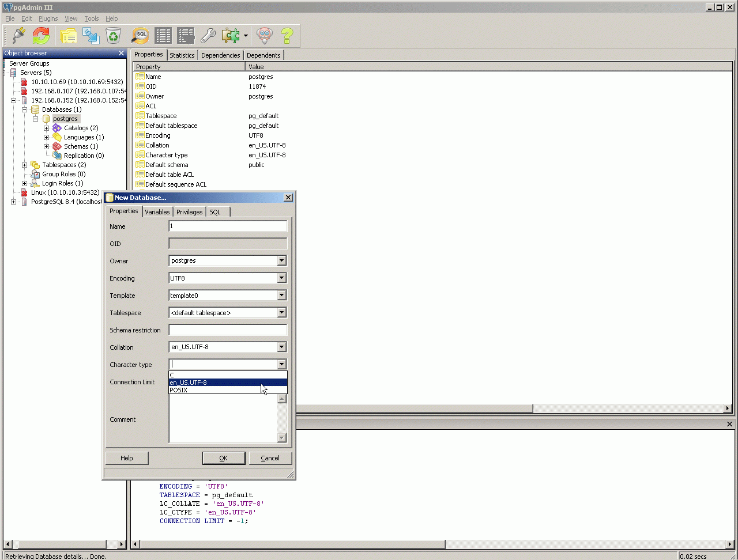Screen dimensions: 738x560
Task: Select the 192.168.0.107 server in tree
Action: [x=78, y=91]
